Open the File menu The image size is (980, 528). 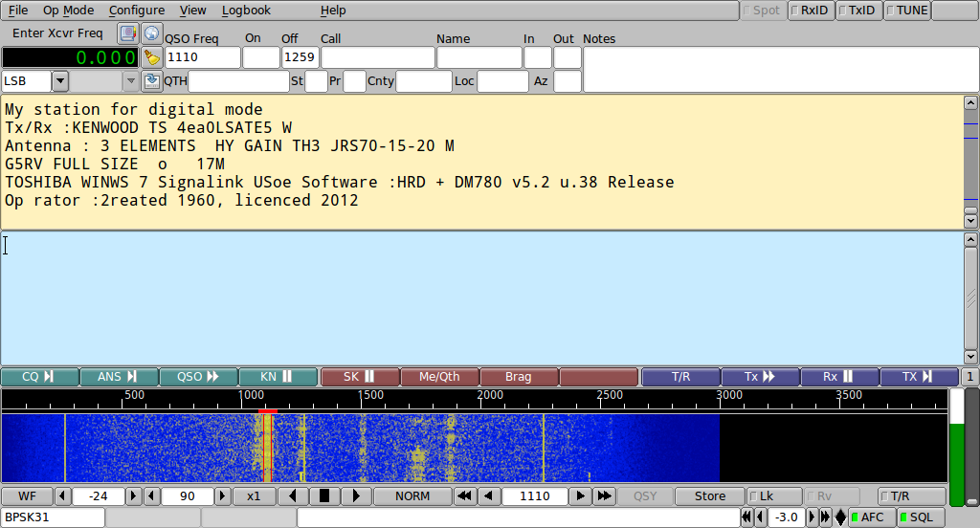[18, 11]
